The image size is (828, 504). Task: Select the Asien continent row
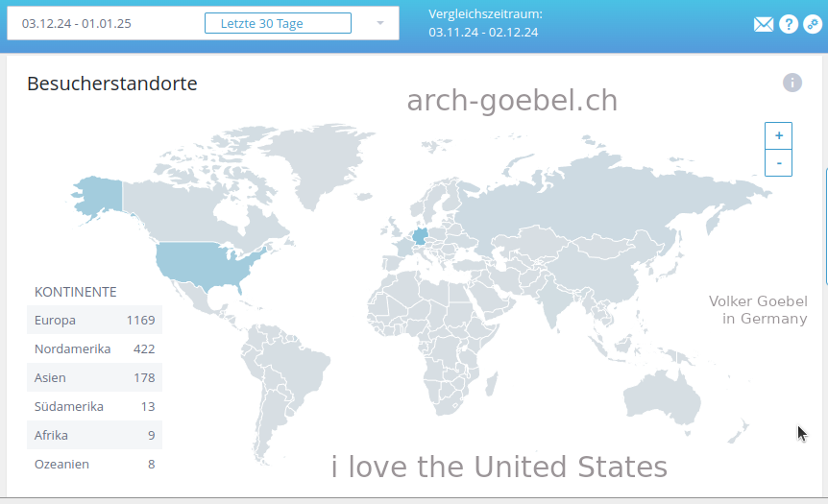[94, 377]
